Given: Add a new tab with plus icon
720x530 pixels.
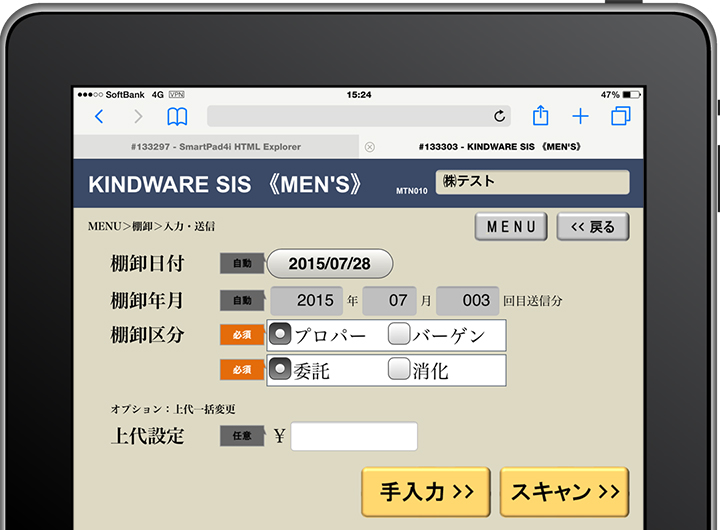Looking at the screenshot, I should click(580, 116).
